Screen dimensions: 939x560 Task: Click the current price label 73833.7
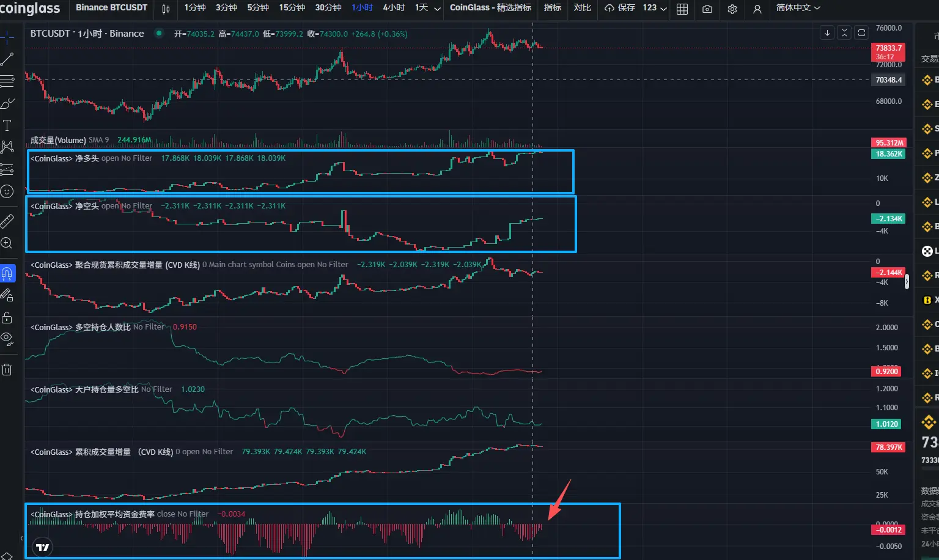[x=888, y=52]
